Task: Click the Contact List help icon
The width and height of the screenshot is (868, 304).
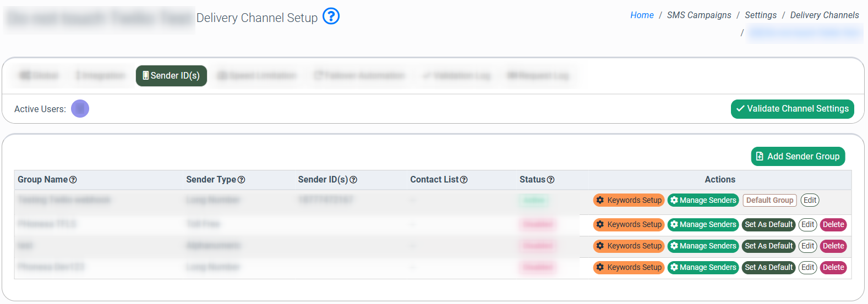Action: click(x=464, y=180)
